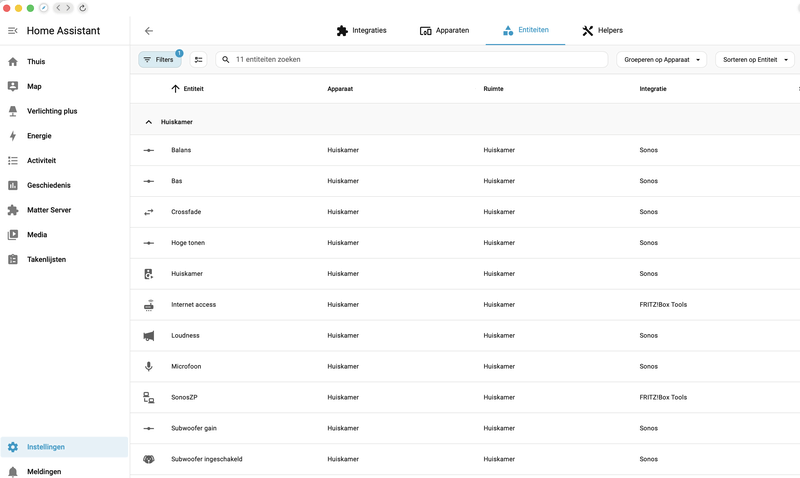Switch to the Integraties tab
Image resolution: width=800 pixels, height=478 pixels.
362,31
